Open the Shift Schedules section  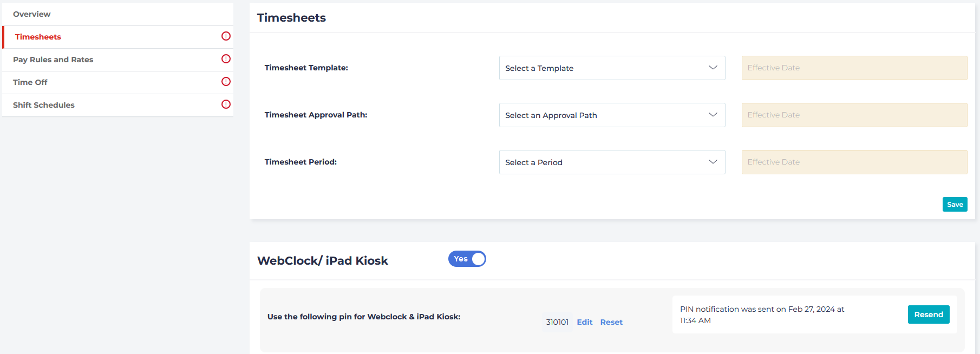pos(44,105)
